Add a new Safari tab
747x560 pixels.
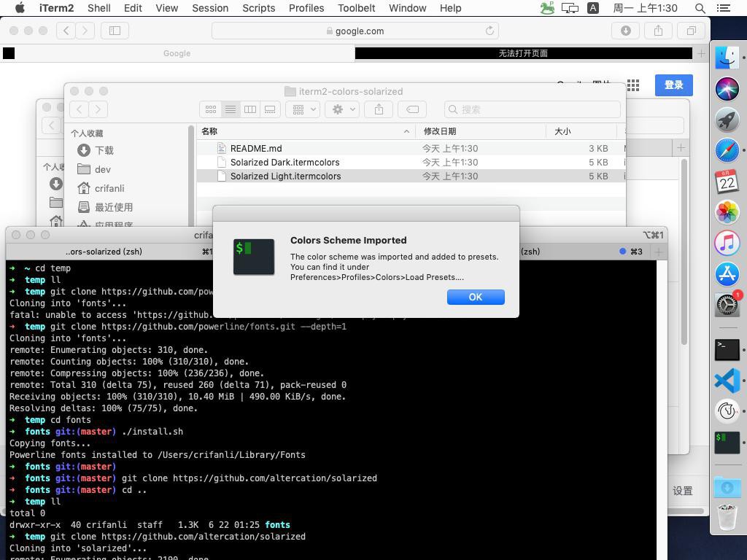(x=701, y=53)
